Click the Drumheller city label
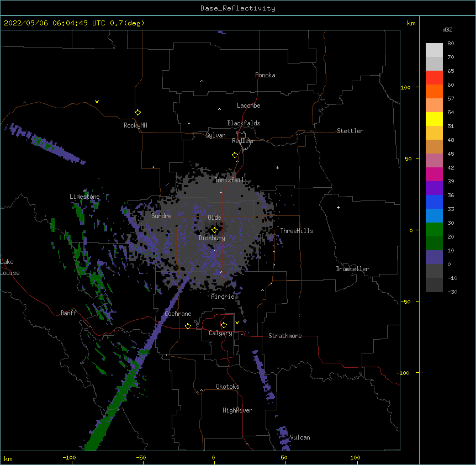476x465 pixels. (x=352, y=269)
